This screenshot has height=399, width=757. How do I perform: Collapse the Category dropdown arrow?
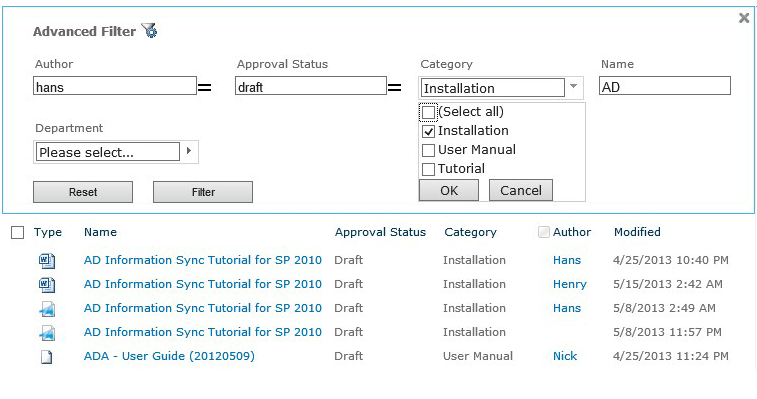click(x=574, y=87)
